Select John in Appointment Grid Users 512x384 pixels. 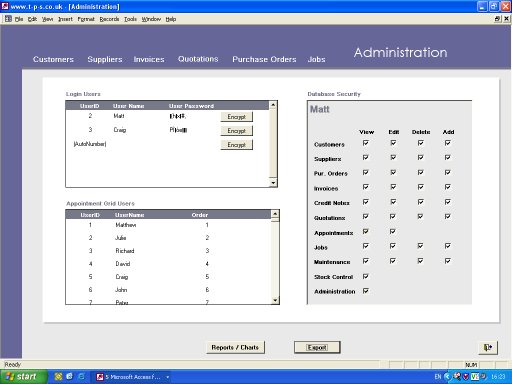tap(121, 290)
